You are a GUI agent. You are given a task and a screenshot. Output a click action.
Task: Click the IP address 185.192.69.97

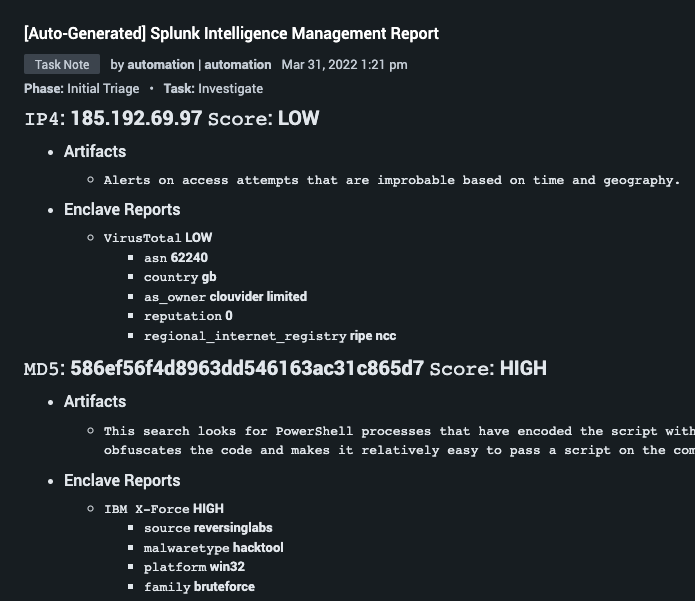137,118
